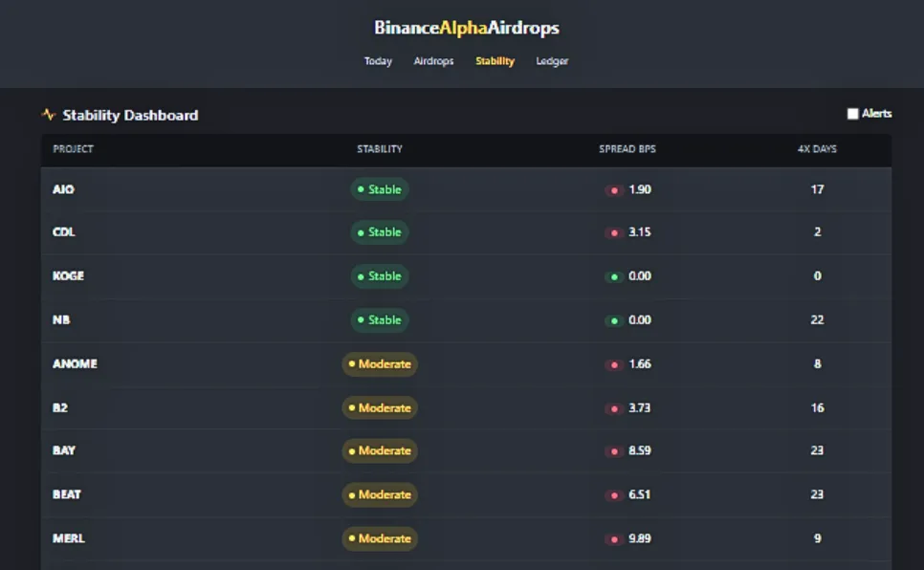Click the Stability column header
Screen dimensions: 924x570
pos(380,149)
